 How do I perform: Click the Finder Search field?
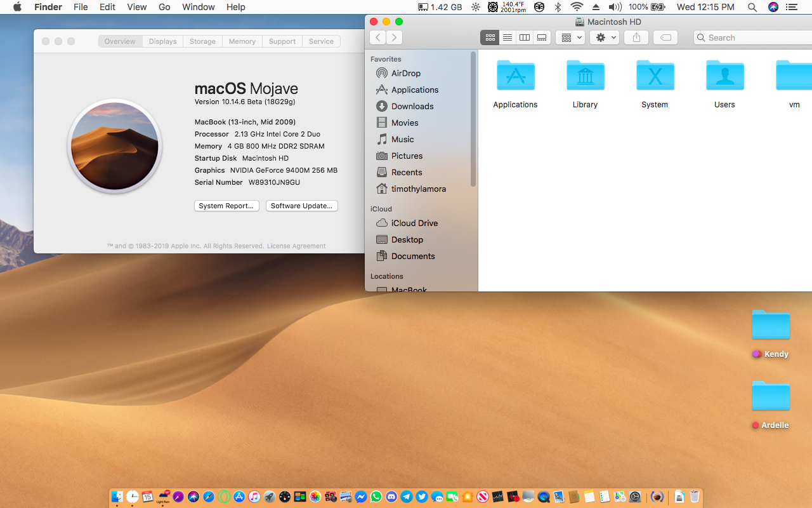[752, 37]
